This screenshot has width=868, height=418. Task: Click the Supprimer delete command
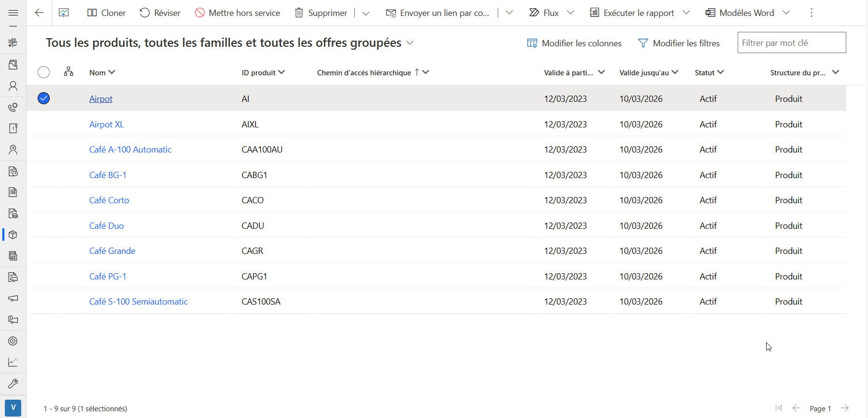click(321, 13)
